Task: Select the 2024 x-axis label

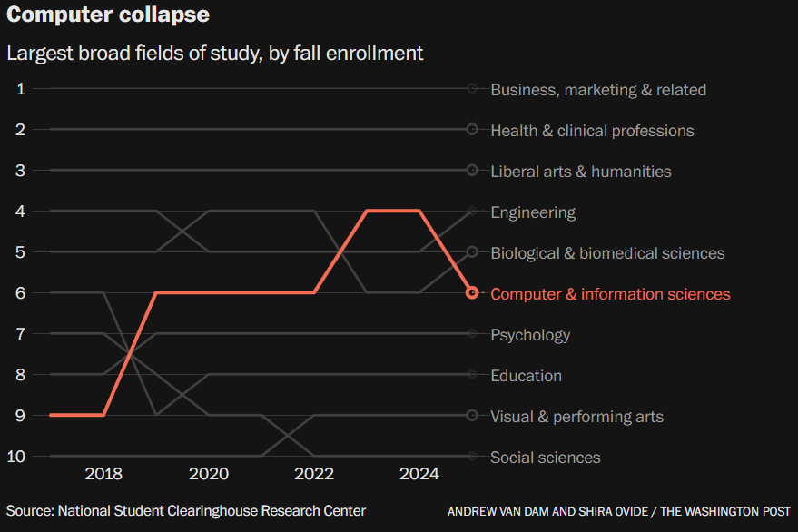Action: coord(419,474)
